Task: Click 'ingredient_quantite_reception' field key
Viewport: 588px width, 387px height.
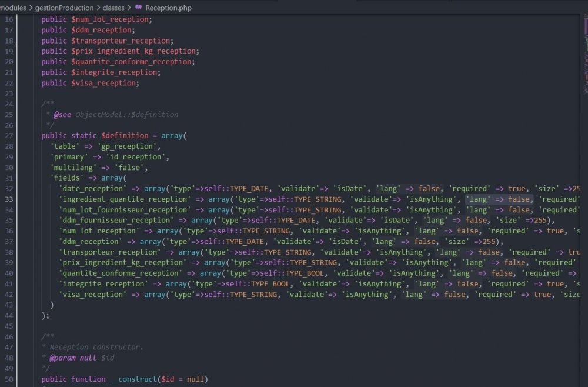Action: point(125,199)
